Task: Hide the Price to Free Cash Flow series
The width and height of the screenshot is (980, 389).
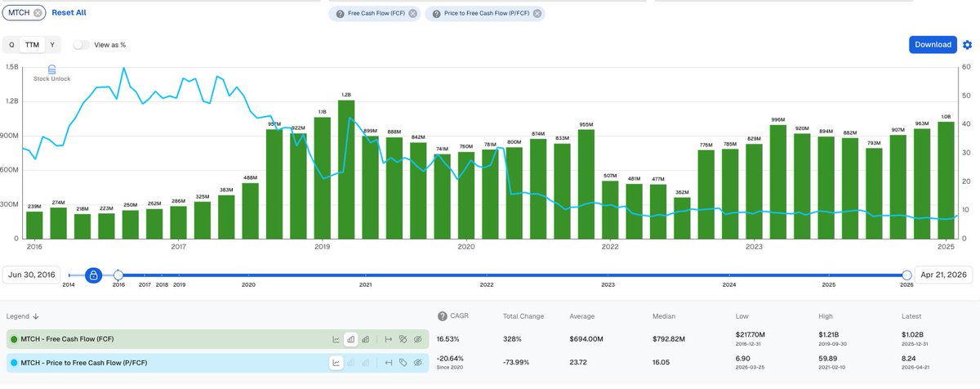Action: coord(418,362)
